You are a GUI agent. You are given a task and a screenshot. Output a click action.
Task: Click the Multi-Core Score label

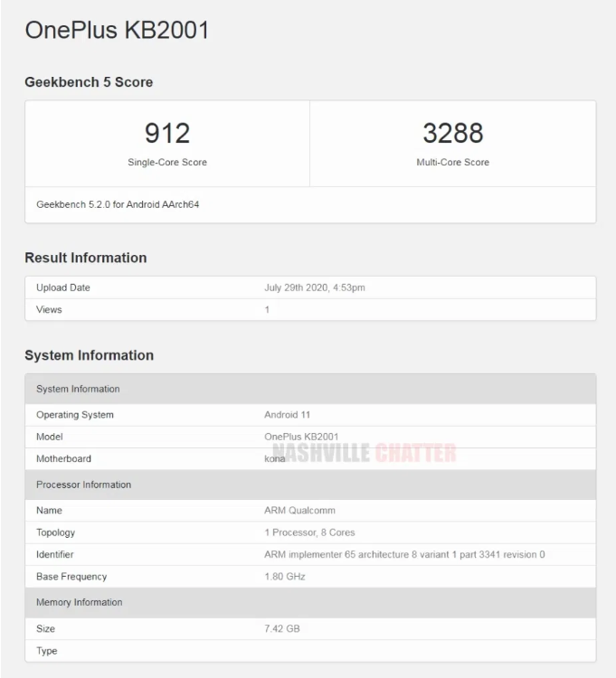453,162
